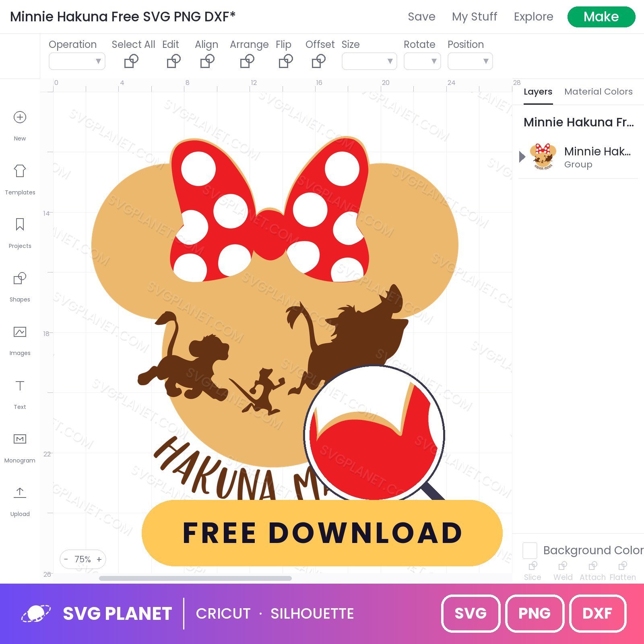Open My Stuff

(475, 17)
